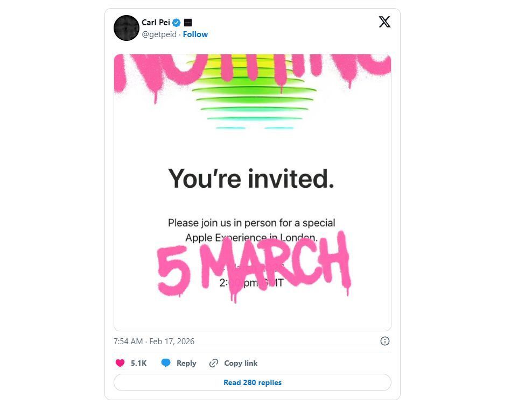Click the Copy link chain icon
This screenshot has height=405, width=532.
click(x=214, y=363)
